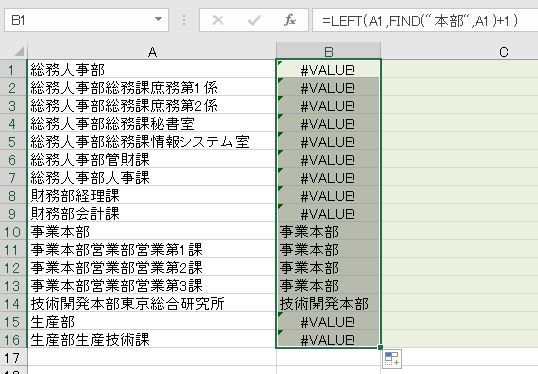538x374 pixels.
Task: Click cell B9 #VALUE! error
Action: [328, 213]
